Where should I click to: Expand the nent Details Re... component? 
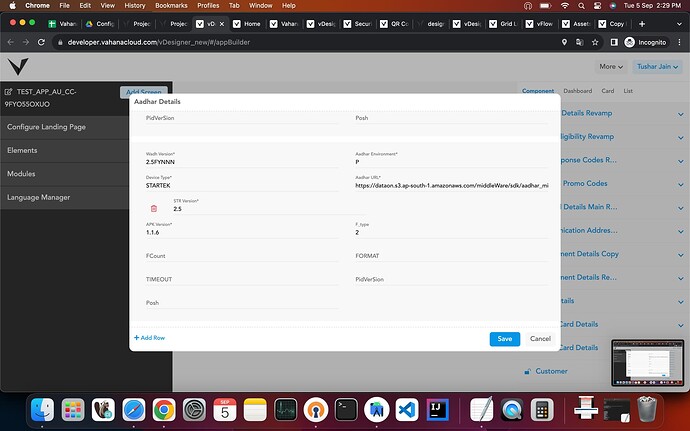point(681,278)
